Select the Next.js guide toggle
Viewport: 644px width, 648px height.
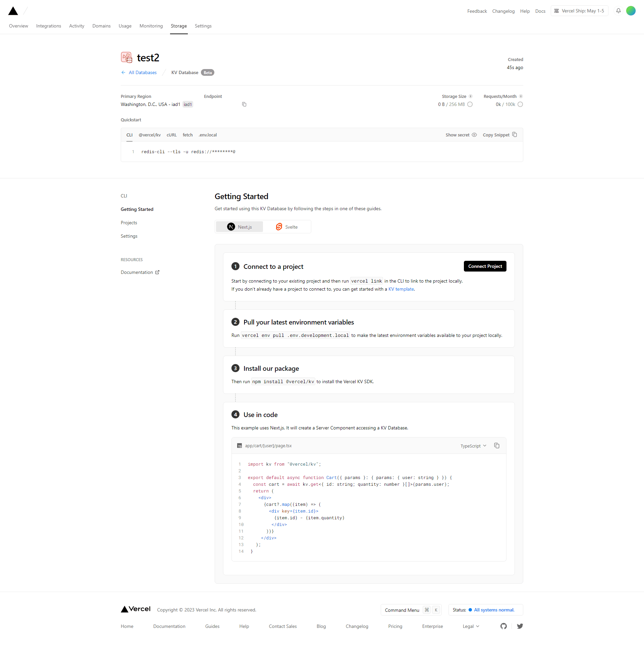pos(239,227)
